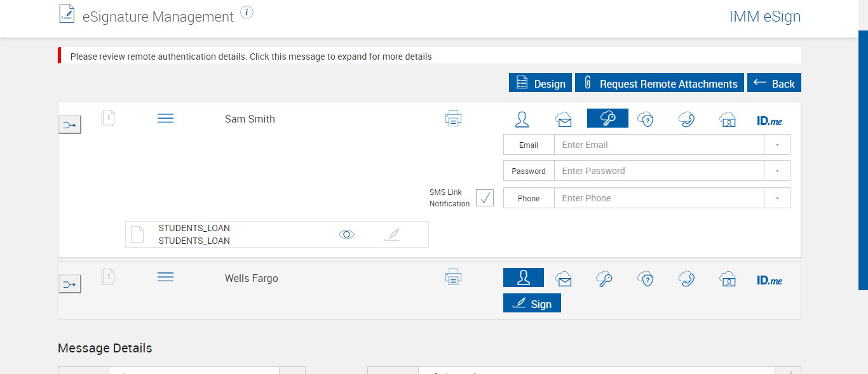868x374 pixels.
Task: Uncheck the SMS Link Notification checkbox
Action: [485, 197]
